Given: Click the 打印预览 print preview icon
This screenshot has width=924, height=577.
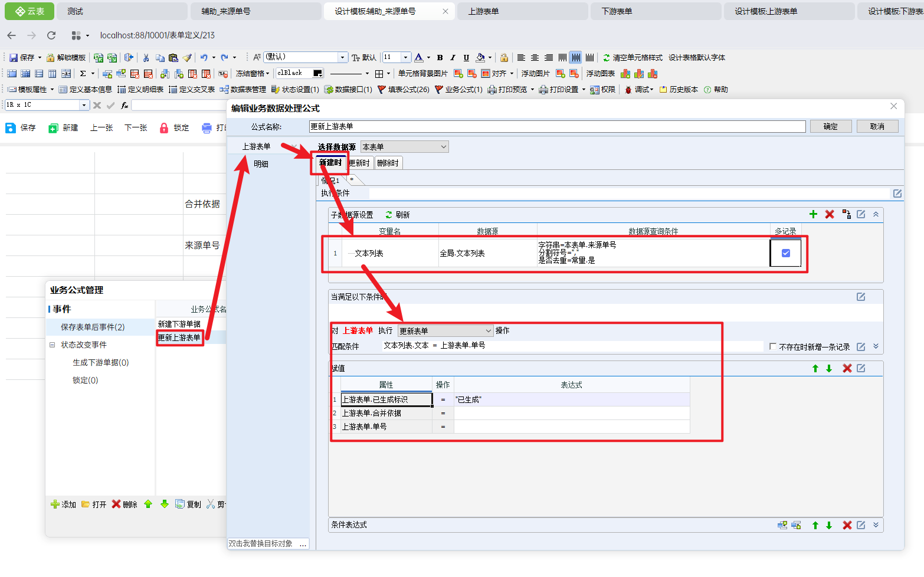Looking at the screenshot, I should [x=492, y=90].
